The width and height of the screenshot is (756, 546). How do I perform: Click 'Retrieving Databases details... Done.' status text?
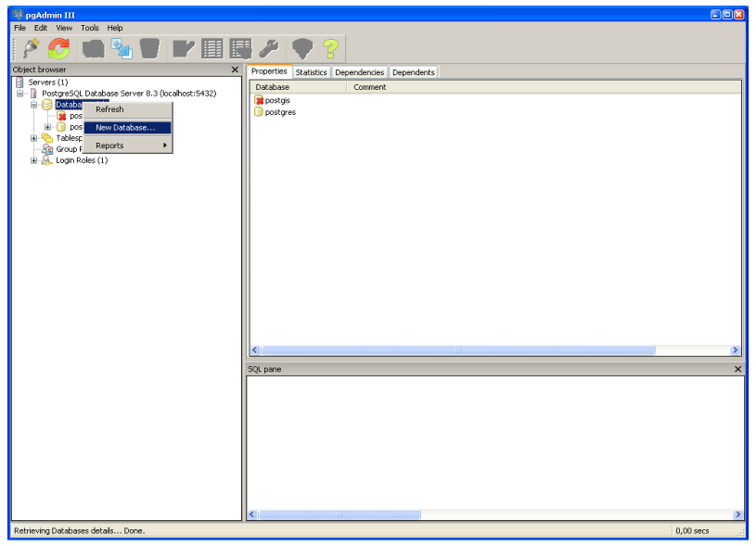click(x=80, y=530)
